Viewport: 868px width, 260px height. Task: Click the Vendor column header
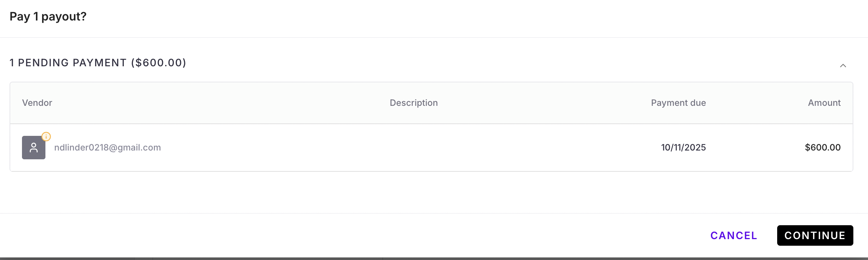(x=37, y=103)
